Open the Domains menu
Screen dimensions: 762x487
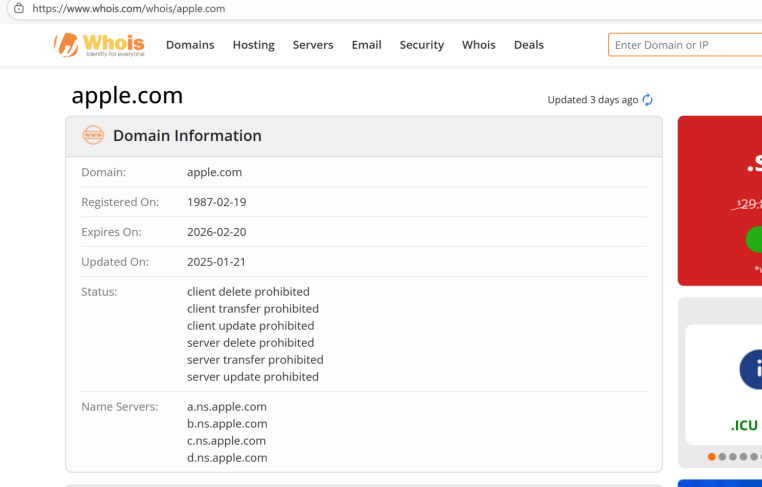190,45
